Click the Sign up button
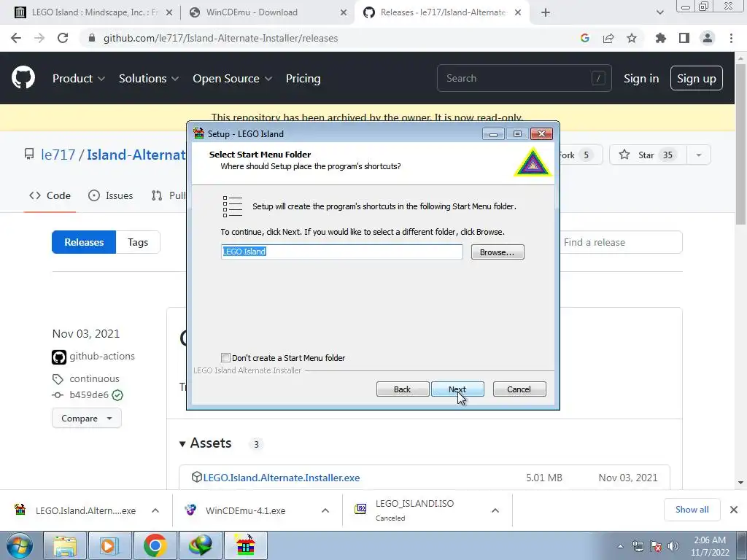Viewport: 747px width, 560px height. pos(697,78)
